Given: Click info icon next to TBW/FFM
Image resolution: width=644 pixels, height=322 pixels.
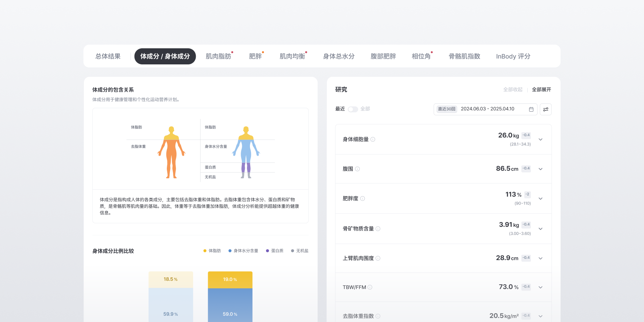Looking at the screenshot, I should point(370,287).
